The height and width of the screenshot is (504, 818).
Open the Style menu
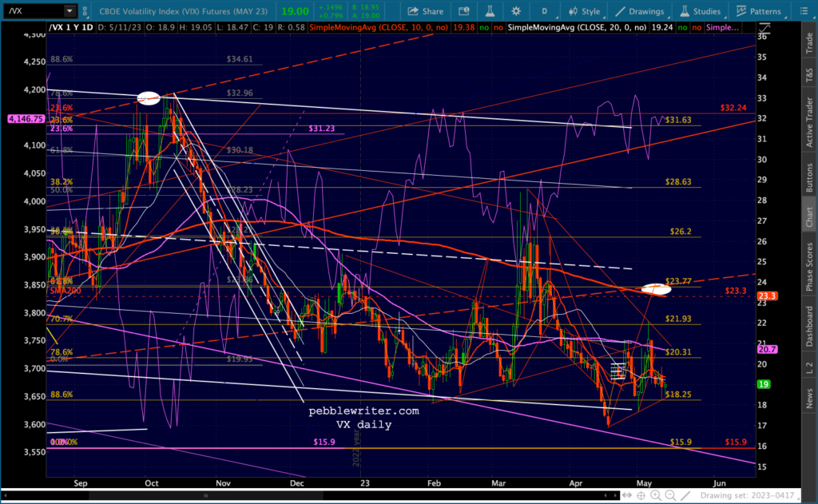[x=584, y=11]
